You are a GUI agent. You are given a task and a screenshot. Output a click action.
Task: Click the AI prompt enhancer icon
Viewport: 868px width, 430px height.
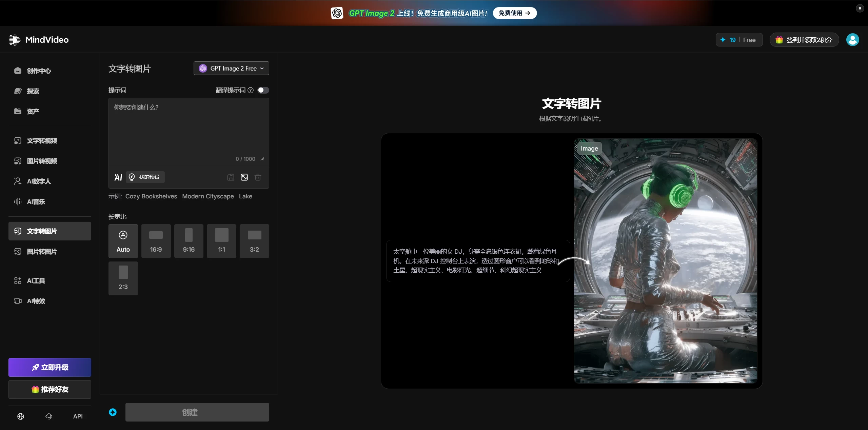tap(118, 177)
